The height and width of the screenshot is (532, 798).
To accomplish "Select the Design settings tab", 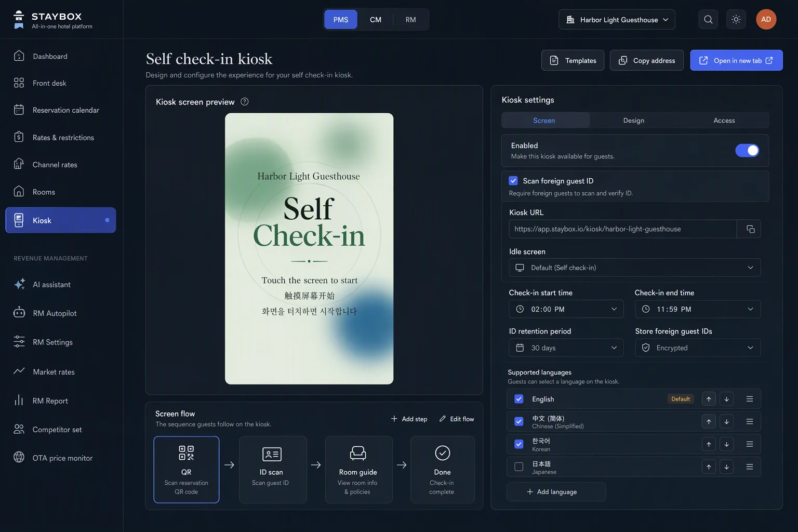I will point(634,120).
